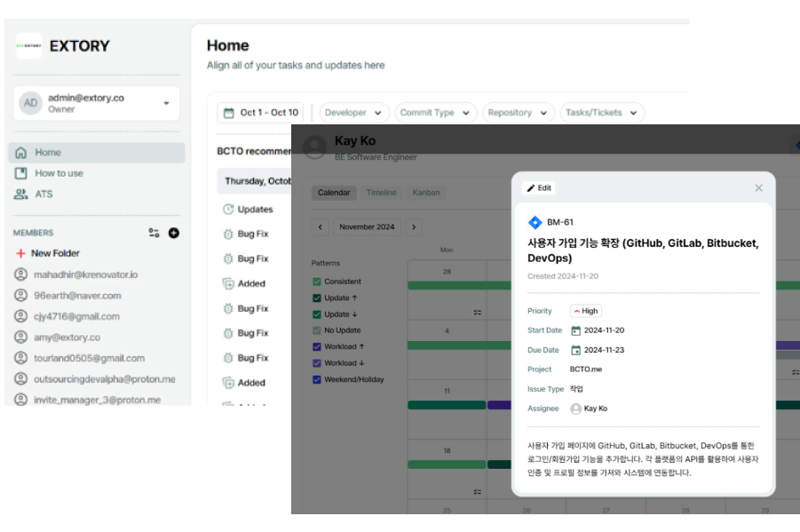Click the Home sidebar icon

[x=21, y=153]
